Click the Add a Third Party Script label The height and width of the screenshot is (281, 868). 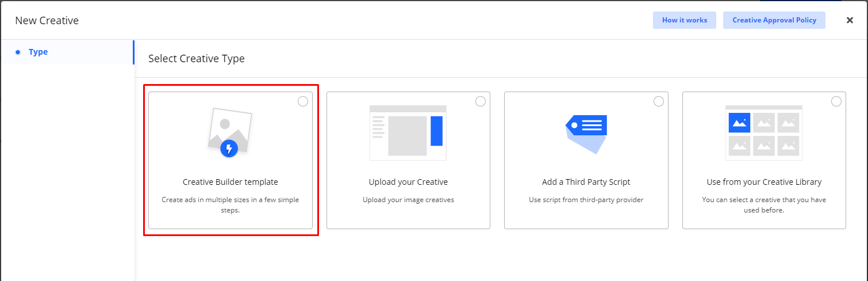pos(586,182)
